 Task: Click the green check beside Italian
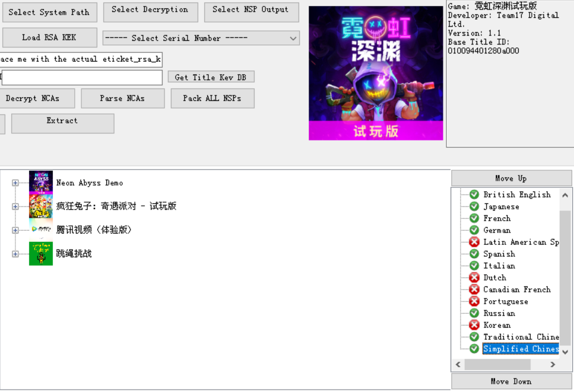[474, 266]
